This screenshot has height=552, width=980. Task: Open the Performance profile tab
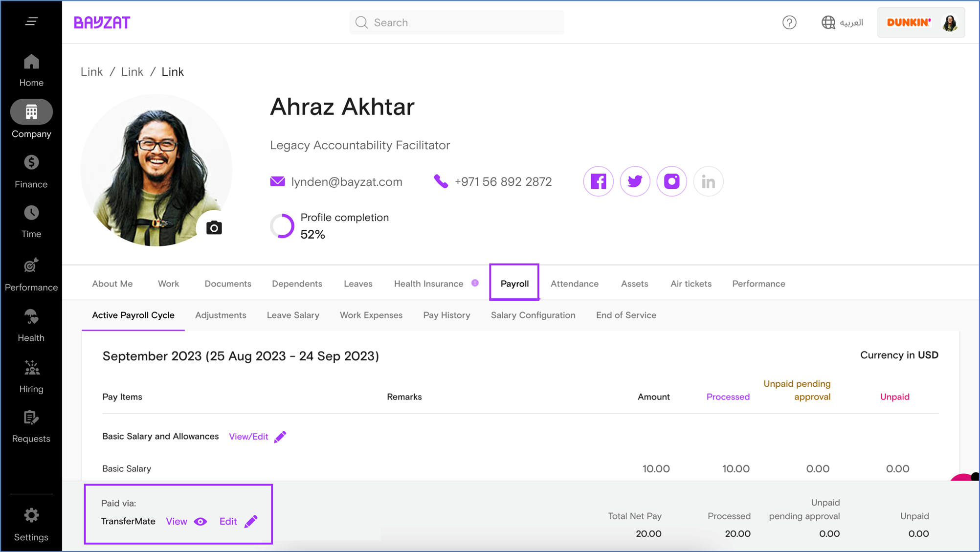pyautogui.click(x=758, y=284)
